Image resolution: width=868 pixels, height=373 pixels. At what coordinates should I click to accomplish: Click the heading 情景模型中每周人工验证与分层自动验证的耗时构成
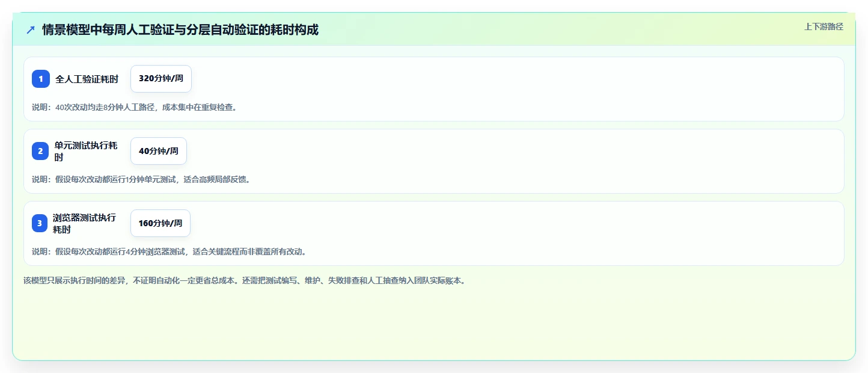click(180, 29)
